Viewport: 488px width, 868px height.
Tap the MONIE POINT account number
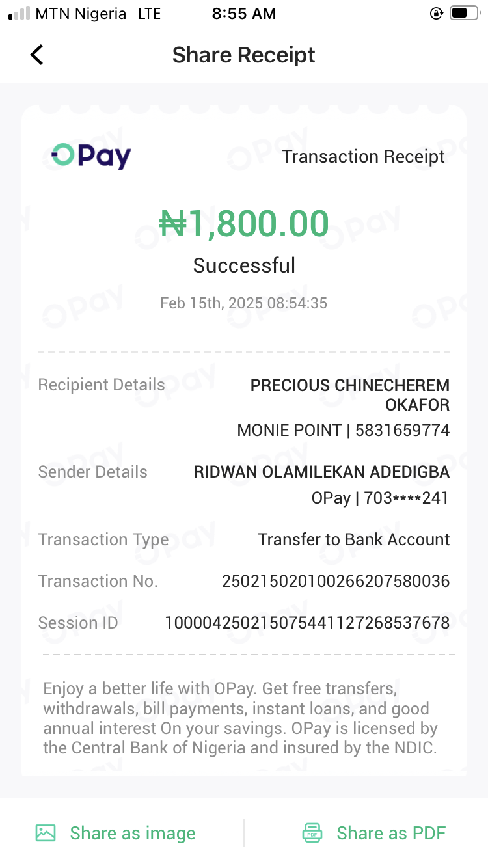click(344, 430)
